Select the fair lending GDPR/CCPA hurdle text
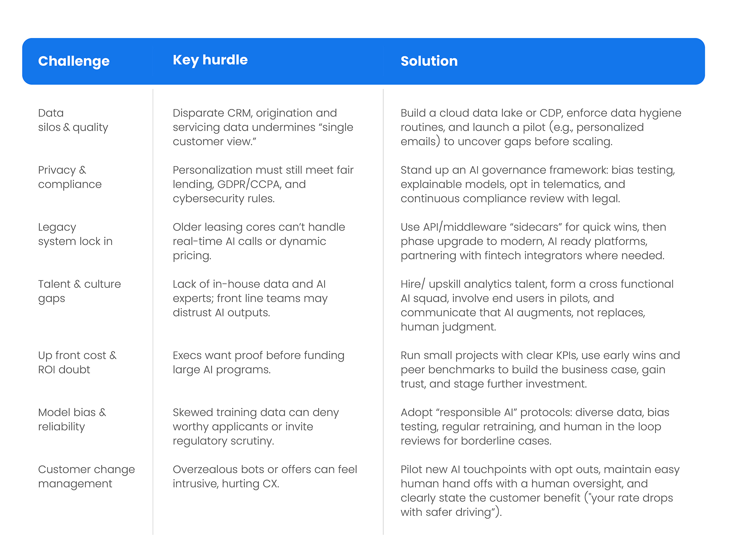 tap(263, 184)
